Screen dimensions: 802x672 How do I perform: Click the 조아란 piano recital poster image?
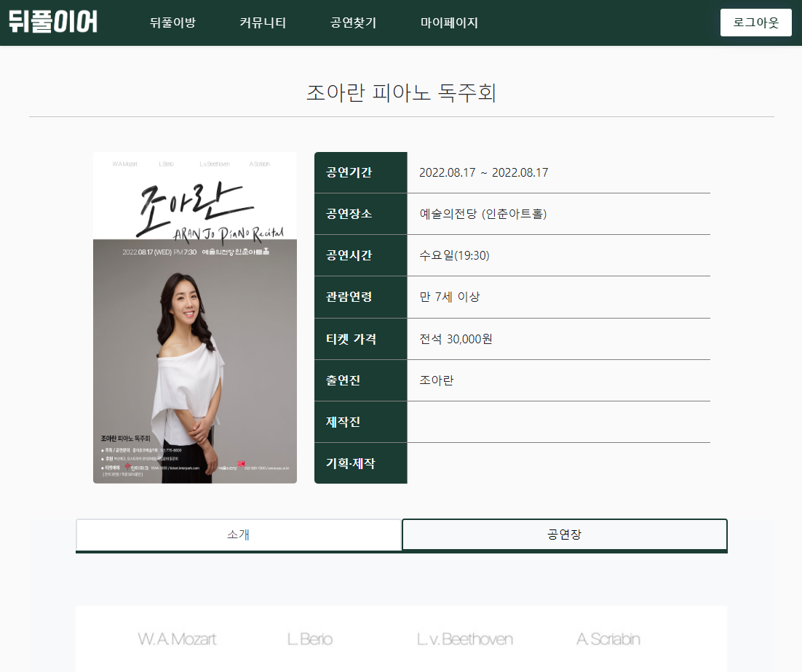tap(195, 317)
